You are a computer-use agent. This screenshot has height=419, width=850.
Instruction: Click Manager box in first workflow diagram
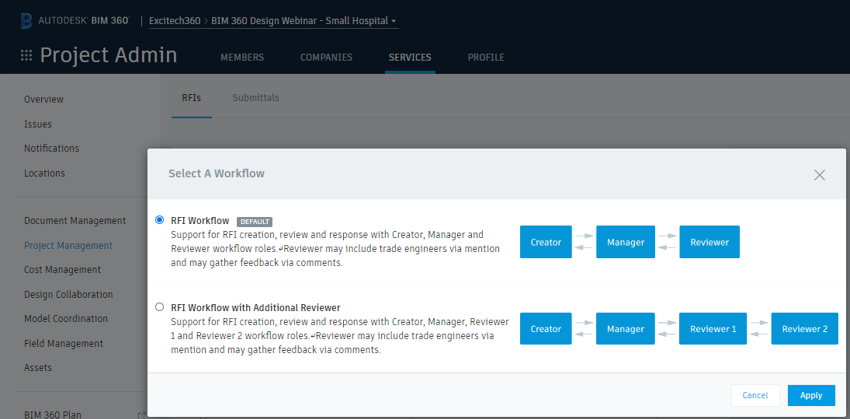625,242
